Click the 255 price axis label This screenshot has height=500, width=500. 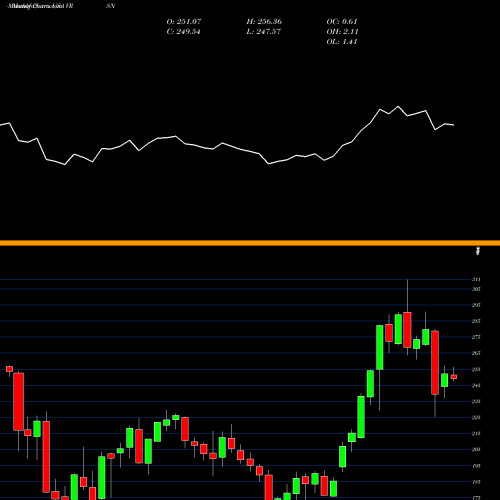tap(476, 369)
